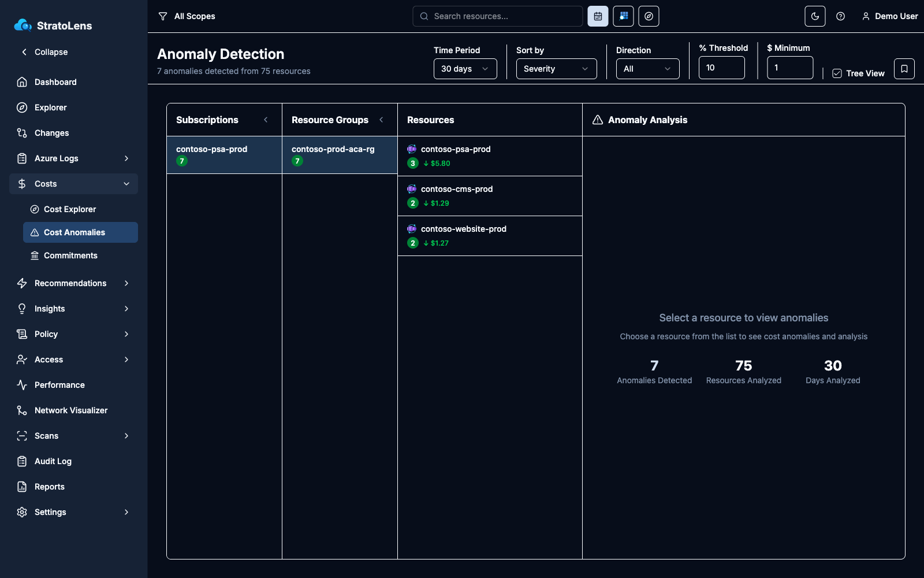Image resolution: width=924 pixels, height=578 pixels.
Task: Click the bookmark icon next to Tree View
Action: pyautogui.click(x=904, y=69)
